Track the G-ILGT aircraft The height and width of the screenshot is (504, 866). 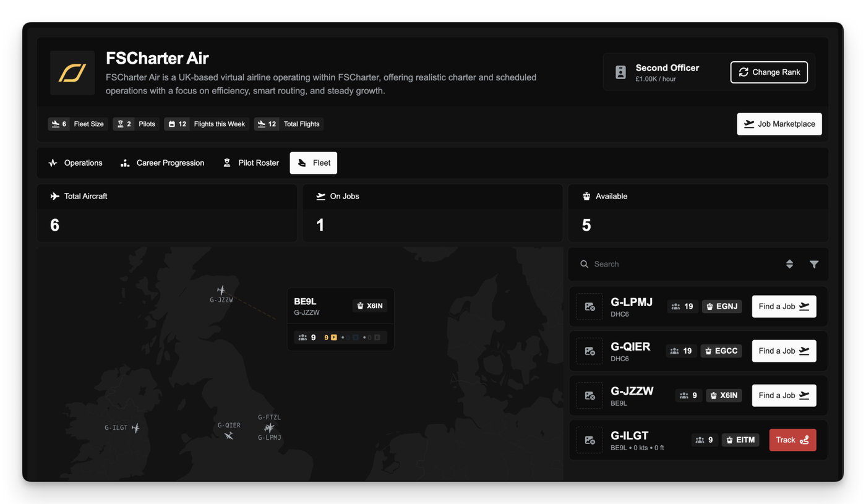pyautogui.click(x=792, y=440)
